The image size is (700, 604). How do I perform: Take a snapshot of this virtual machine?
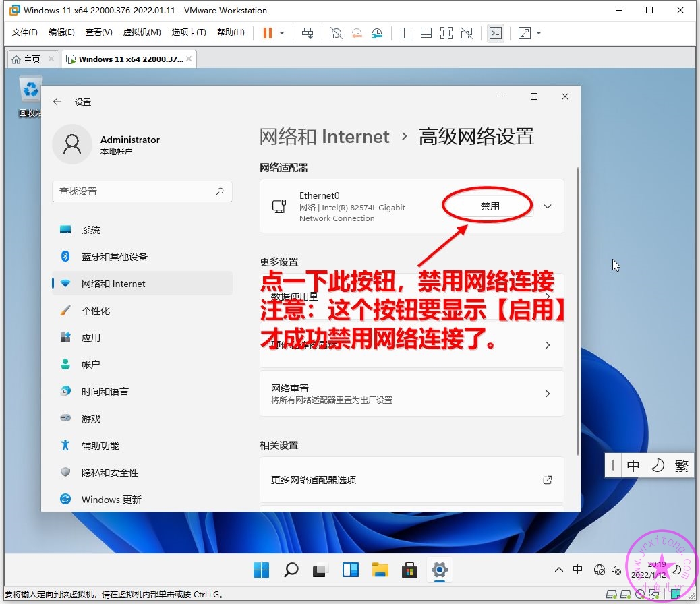336,32
